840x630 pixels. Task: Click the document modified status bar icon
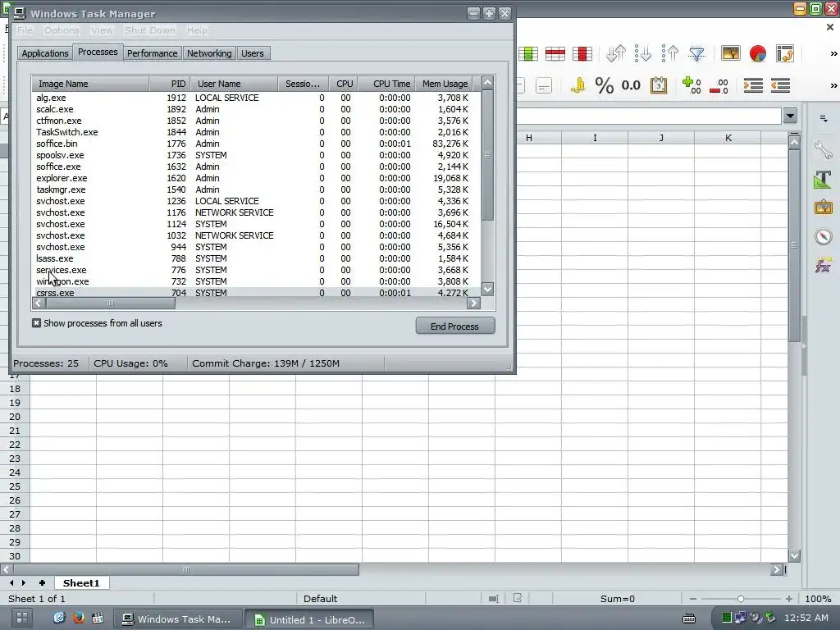tap(518, 598)
